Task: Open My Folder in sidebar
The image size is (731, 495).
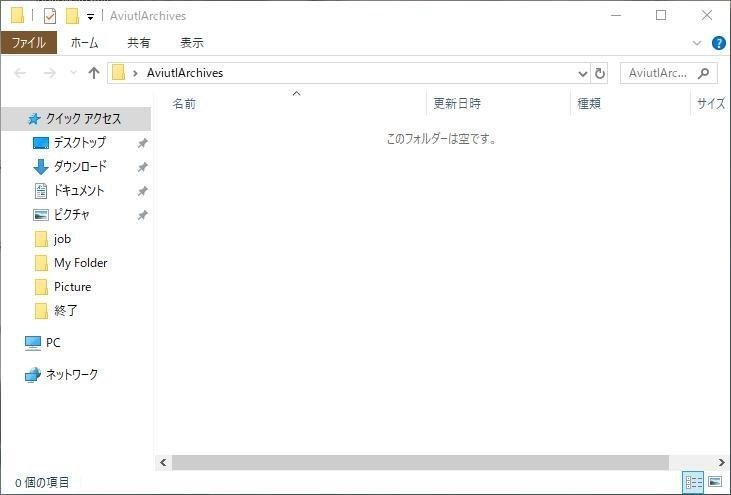Action: point(81,263)
